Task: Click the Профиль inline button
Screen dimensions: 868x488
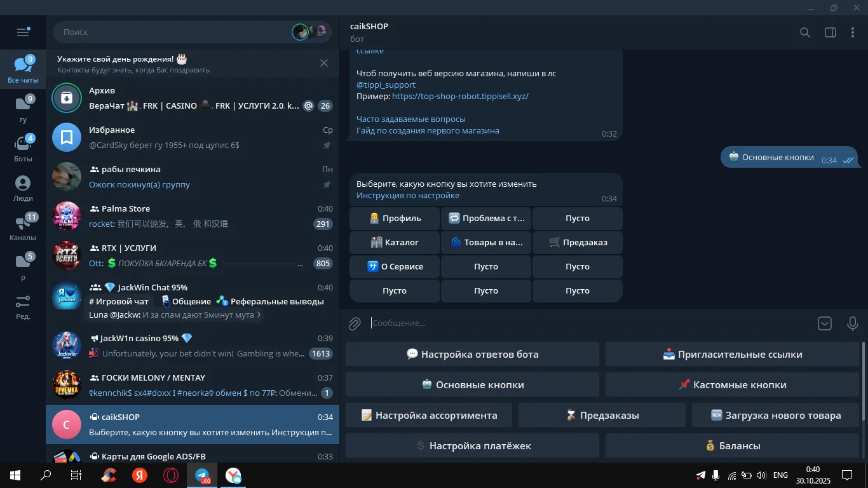Action: pyautogui.click(x=395, y=218)
